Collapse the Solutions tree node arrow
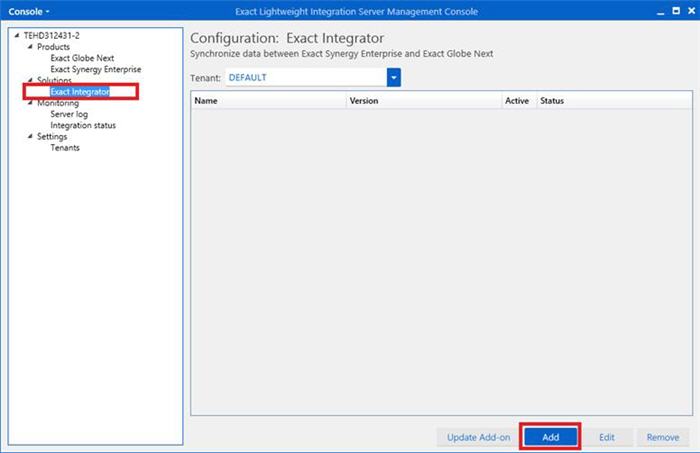The width and height of the screenshot is (700, 453). 30,80
